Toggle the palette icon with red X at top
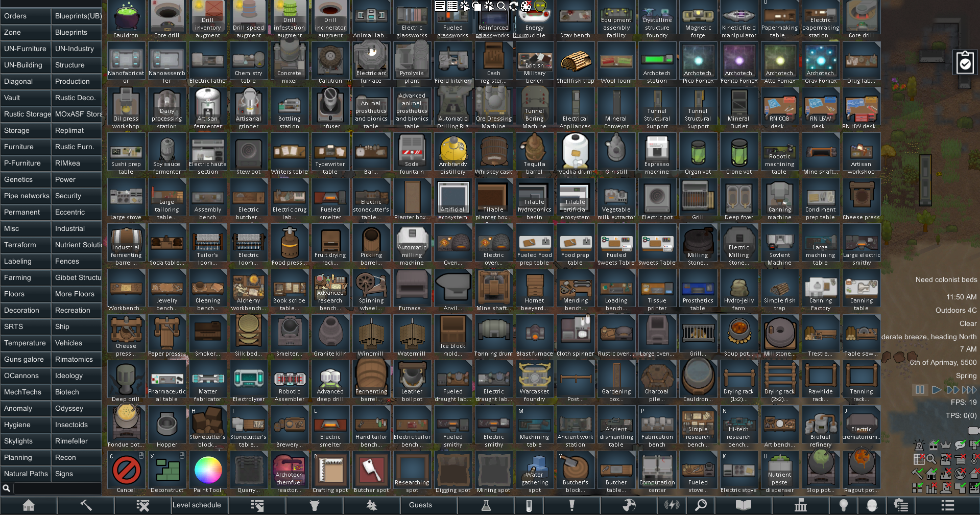 pyautogui.click(x=526, y=6)
